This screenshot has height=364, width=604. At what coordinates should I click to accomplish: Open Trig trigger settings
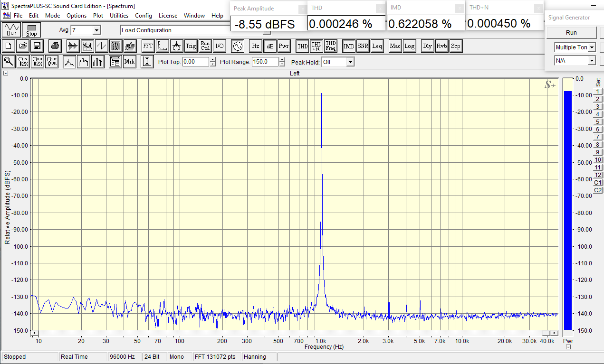[x=191, y=46]
